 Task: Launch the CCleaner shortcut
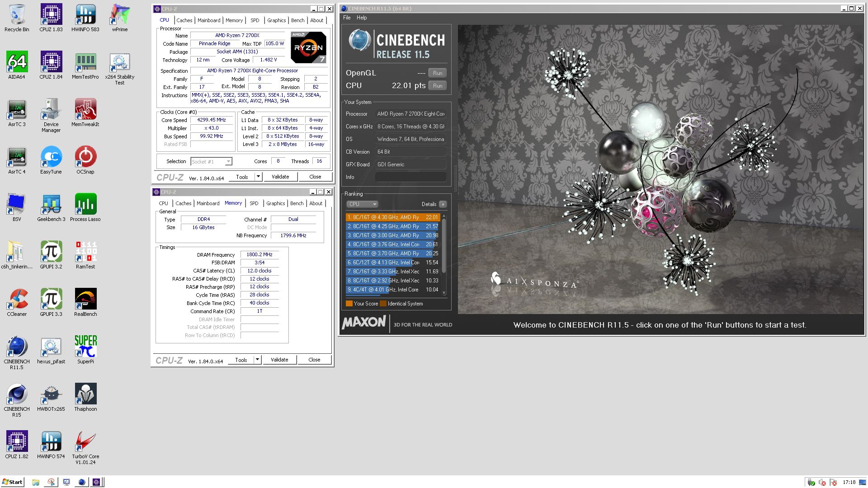pos(17,303)
